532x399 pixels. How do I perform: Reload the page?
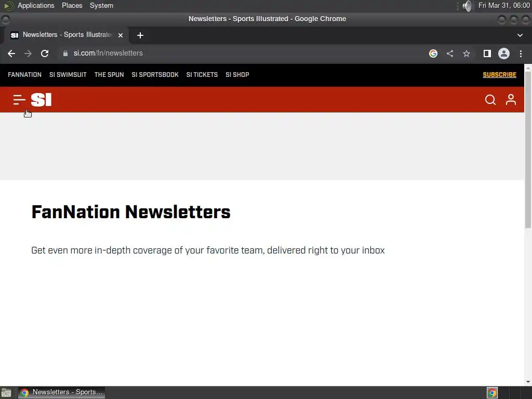pyautogui.click(x=45, y=54)
